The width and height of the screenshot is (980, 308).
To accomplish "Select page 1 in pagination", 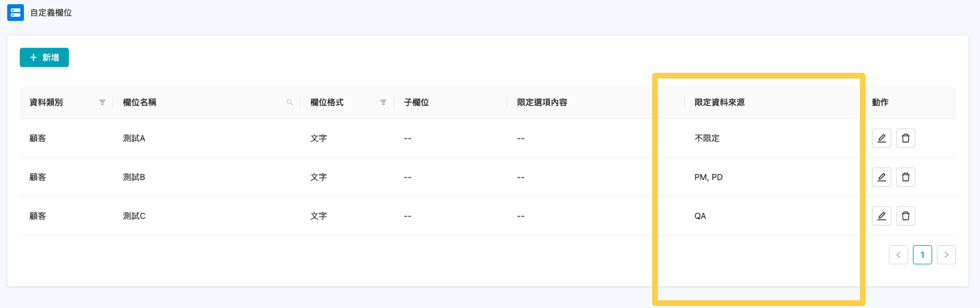I will 923,254.
